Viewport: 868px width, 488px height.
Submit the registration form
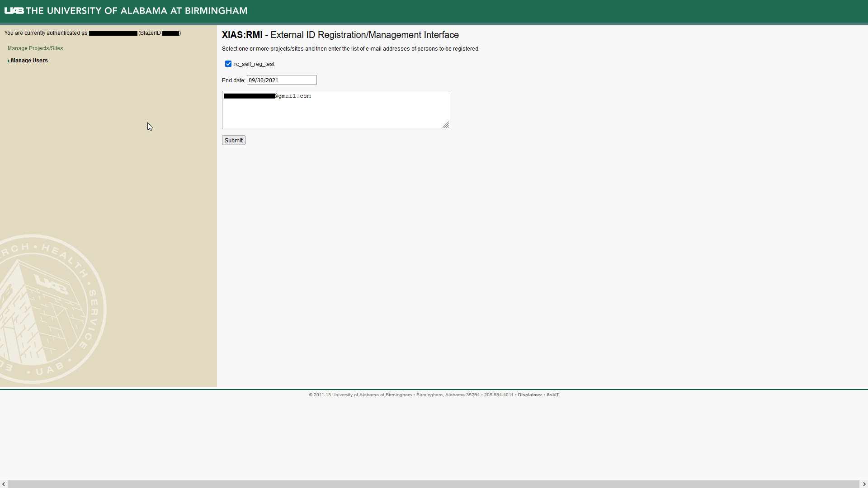click(234, 140)
